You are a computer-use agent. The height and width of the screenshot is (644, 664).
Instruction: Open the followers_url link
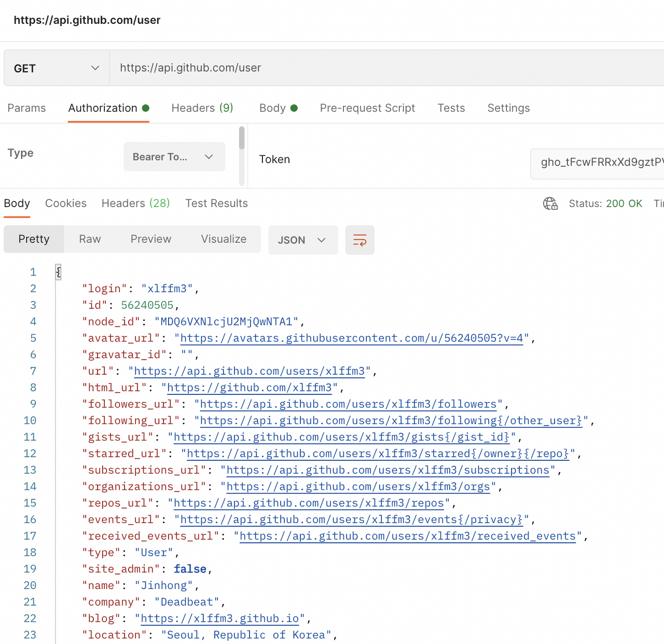tap(348, 404)
